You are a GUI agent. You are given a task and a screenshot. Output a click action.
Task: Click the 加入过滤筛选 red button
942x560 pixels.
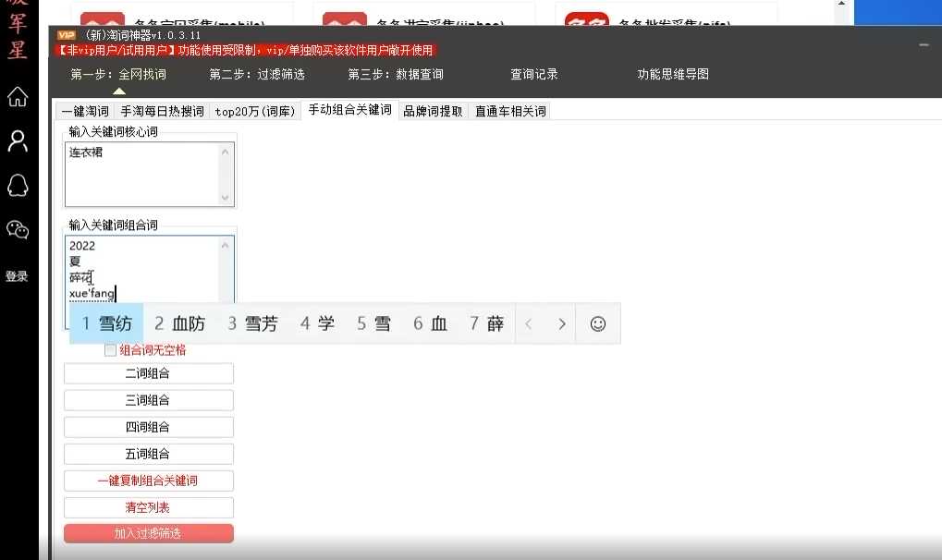pos(149,533)
